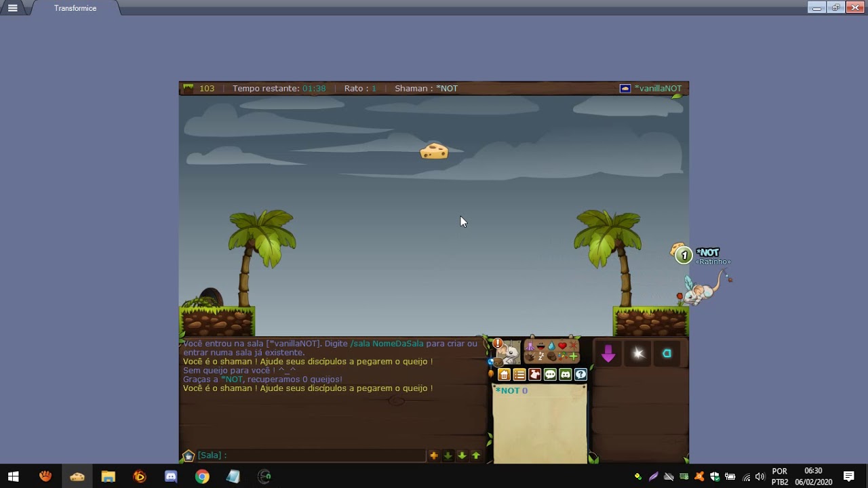Image resolution: width=868 pixels, height=488 pixels.
Task: Click the *NOT 0 scoreboard entry
Action: (511, 390)
